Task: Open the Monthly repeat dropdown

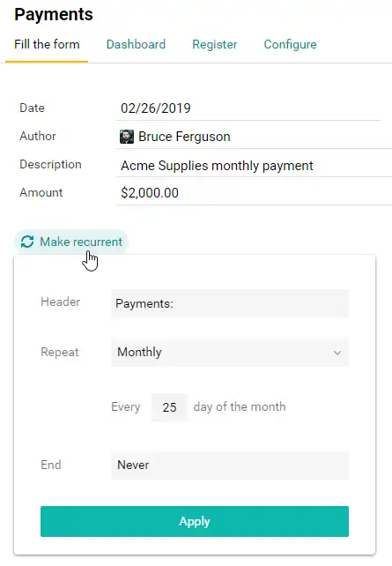Action: click(x=230, y=353)
